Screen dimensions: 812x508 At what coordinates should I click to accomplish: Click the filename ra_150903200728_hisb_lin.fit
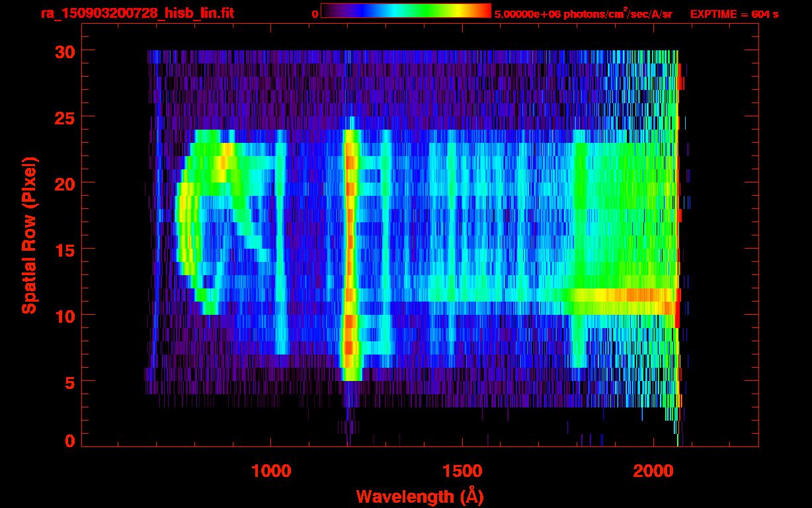[x=137, y=13]
